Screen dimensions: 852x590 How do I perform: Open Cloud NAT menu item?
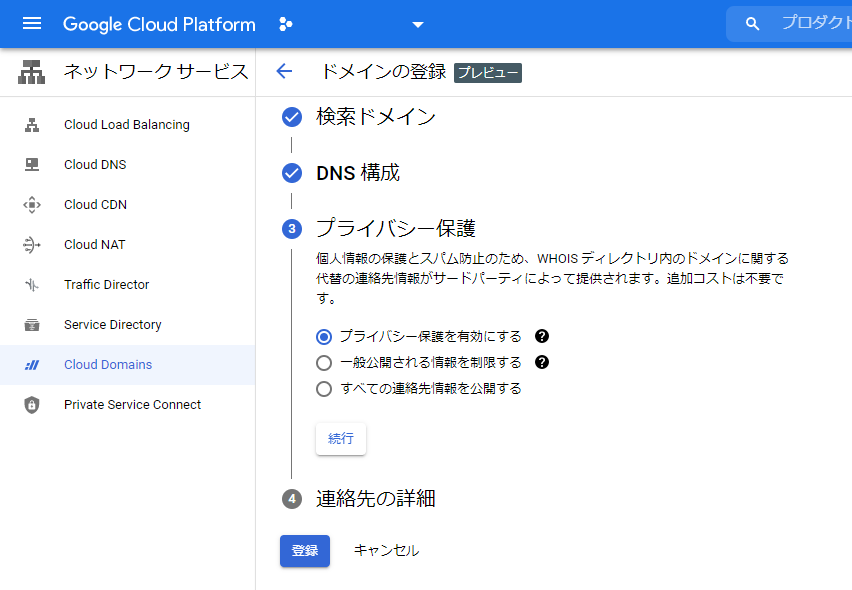(x=128, y=245)
